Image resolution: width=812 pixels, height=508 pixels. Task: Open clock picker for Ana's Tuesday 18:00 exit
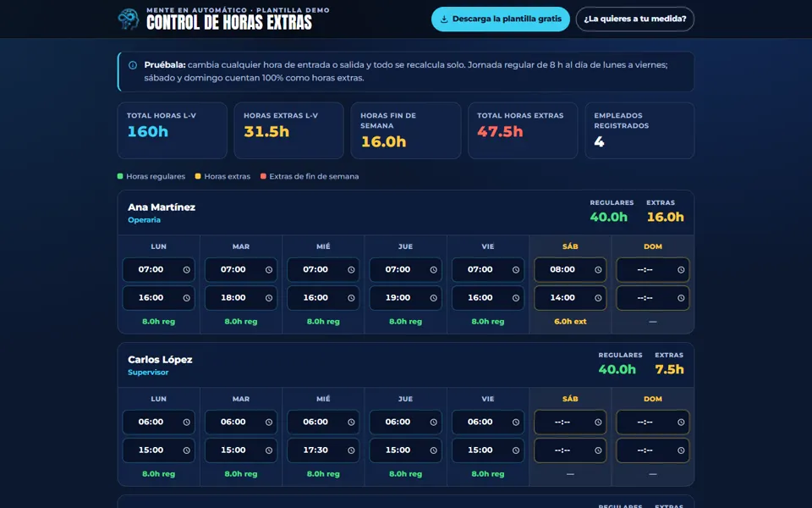pos(269,298)
